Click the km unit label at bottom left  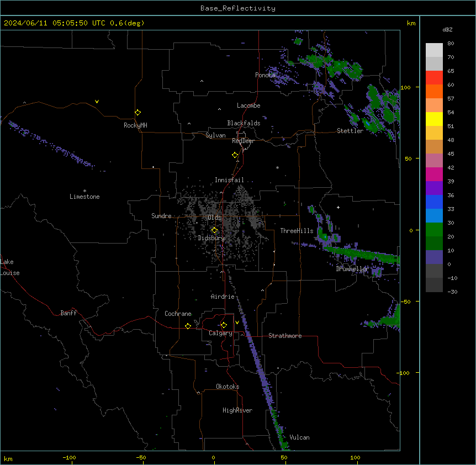8,459
